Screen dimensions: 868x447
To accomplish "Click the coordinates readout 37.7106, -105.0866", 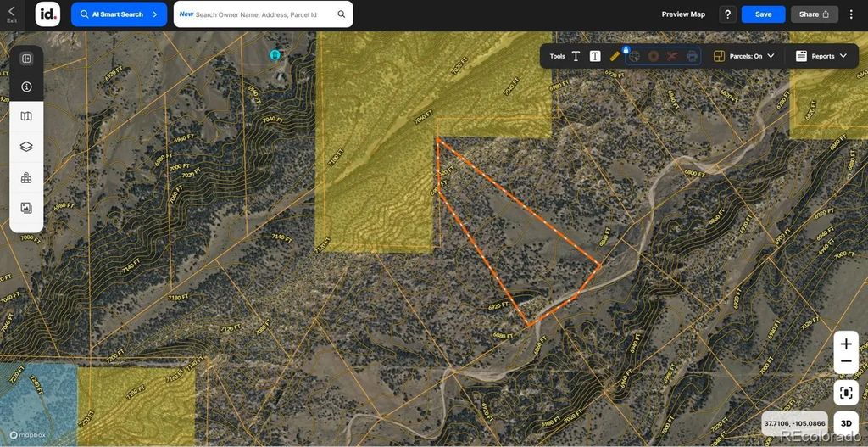I will 794,423.
